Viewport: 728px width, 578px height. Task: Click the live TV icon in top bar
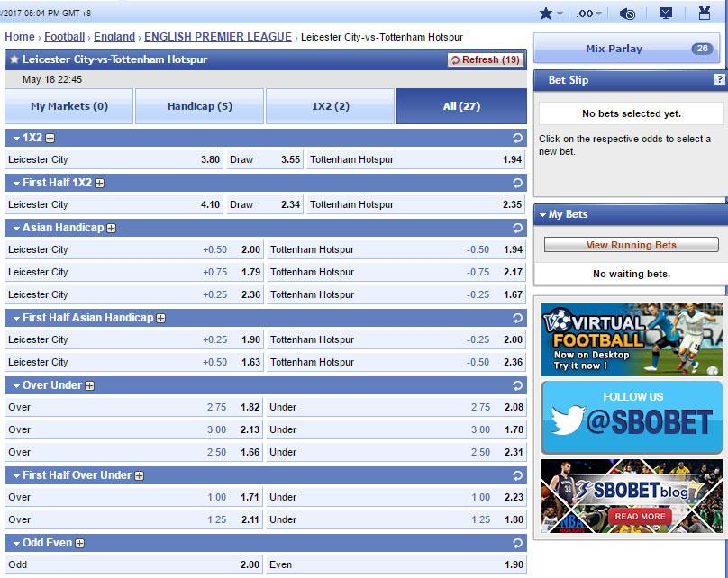pos(705,13)
